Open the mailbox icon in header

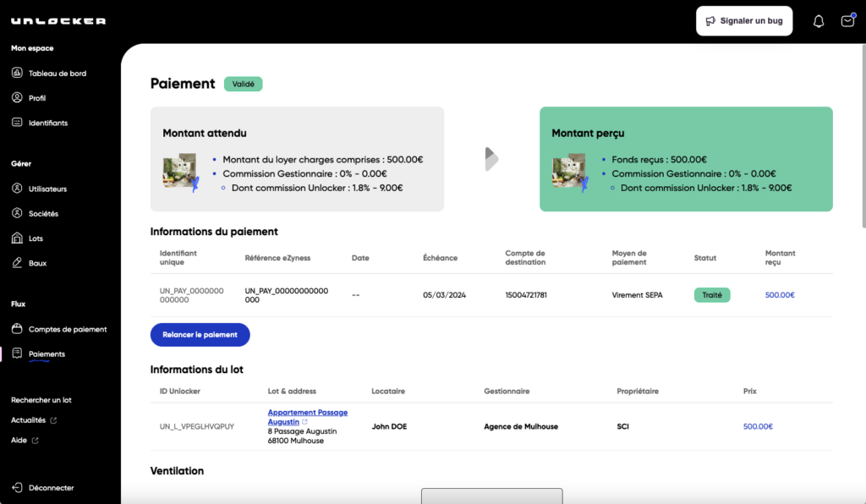847,21
